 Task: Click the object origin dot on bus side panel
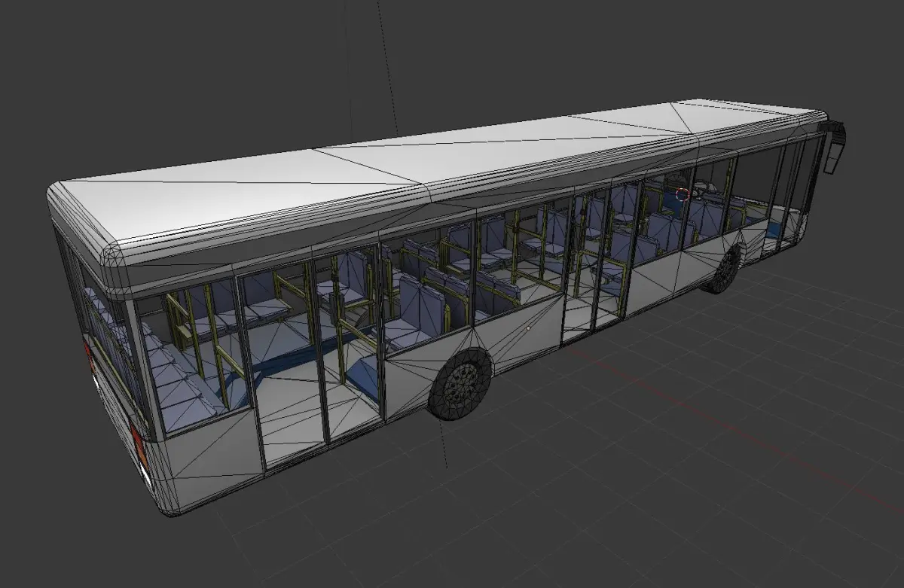pyautogui.click(x=528, y=328)
